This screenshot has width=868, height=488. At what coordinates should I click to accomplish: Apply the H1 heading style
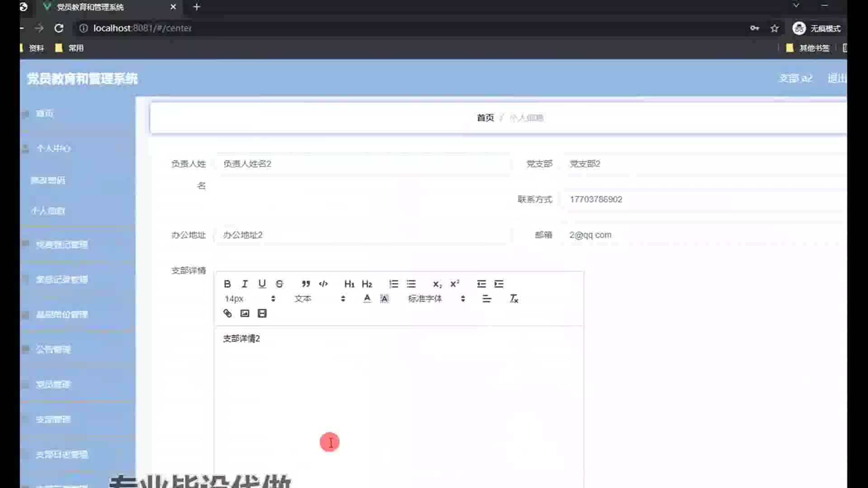349,284
